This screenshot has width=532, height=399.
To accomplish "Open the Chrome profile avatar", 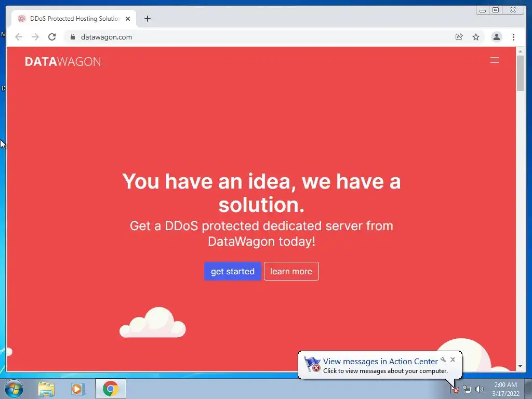I will [496, 37].
